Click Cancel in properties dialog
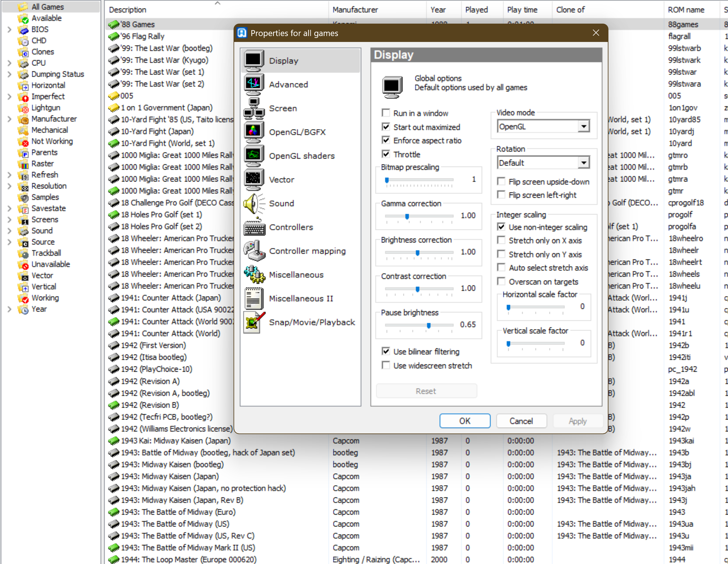The image size is (728, 564). (x=521, y=421)
